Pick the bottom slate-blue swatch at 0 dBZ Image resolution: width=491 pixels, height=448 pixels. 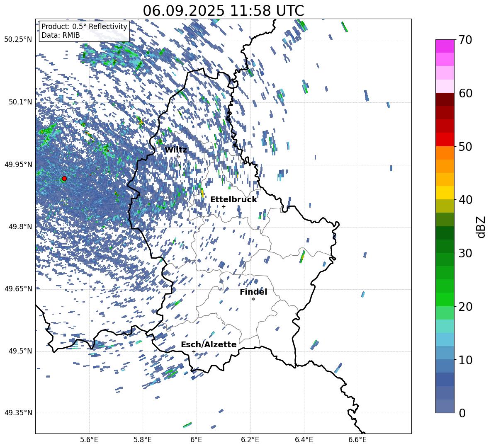click(445, 406)
